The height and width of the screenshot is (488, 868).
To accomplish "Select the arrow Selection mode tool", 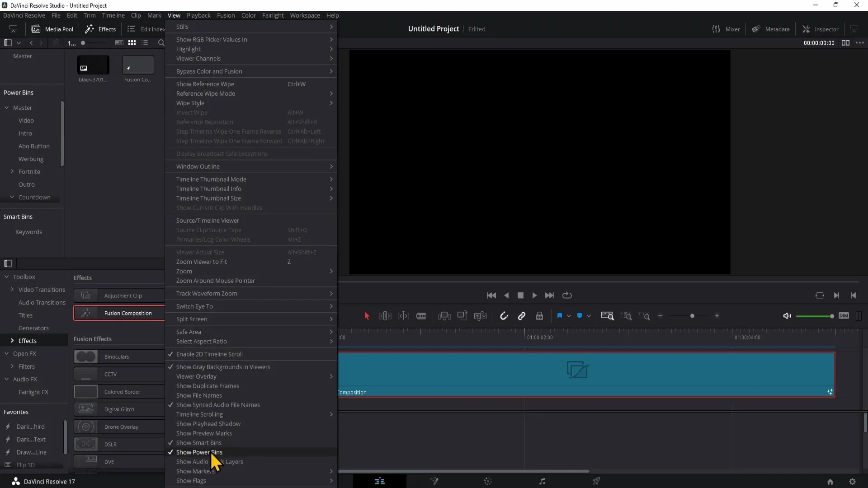I will [367, 316].
